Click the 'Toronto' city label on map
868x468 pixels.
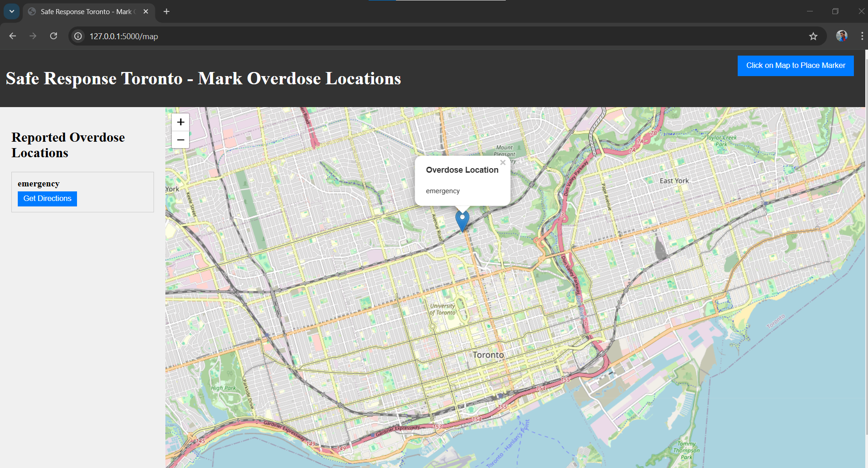click(x=488, y=355)
